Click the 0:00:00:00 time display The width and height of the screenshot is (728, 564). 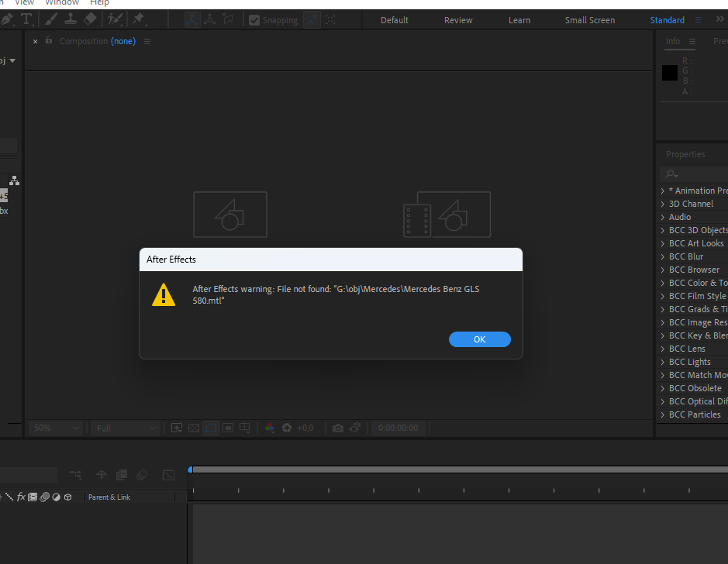pyautogui.click(x=398, y=427)
